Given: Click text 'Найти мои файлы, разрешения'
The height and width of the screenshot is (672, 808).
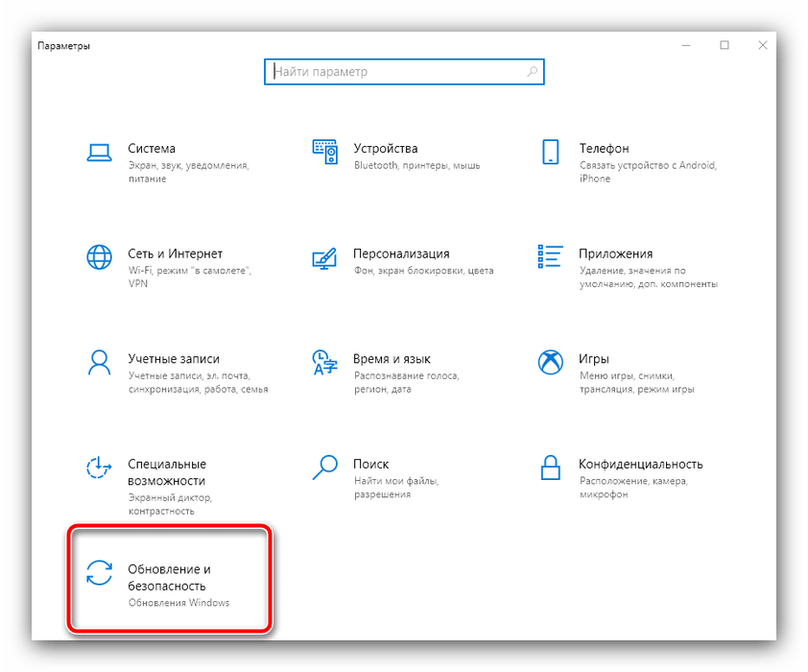Looking at the screenshot, I should click(x=395, y=488).
